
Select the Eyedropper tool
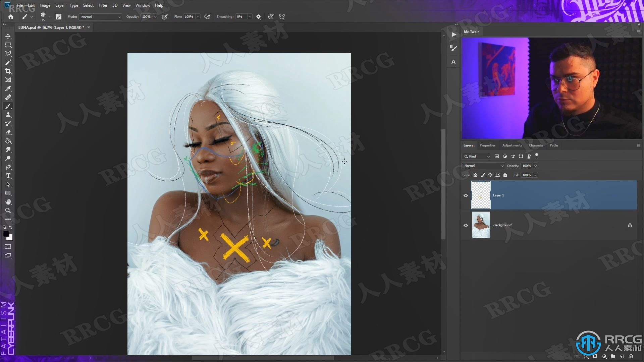click(x=8, y=88)
